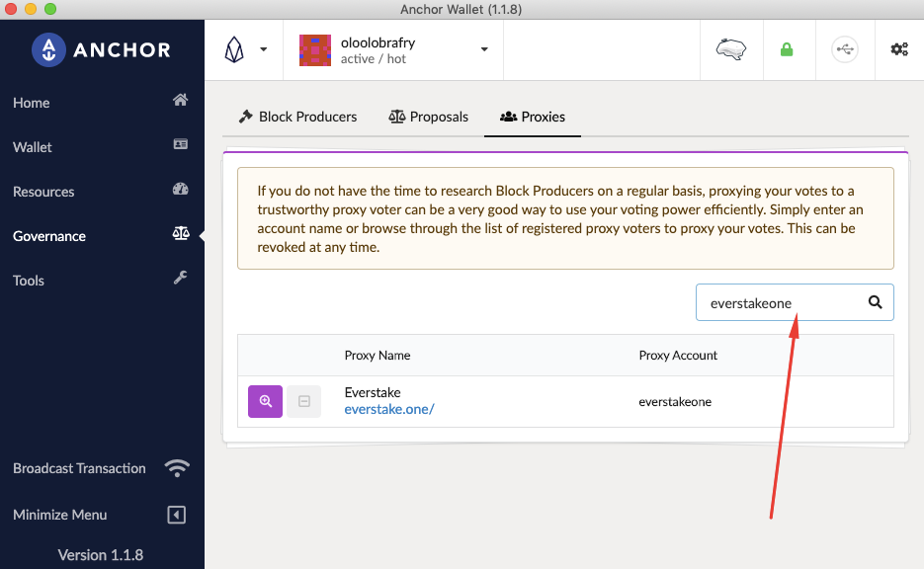The image size is (924, 569).
Task: Click the green wallet lock icon
Action: coord(787,49)
